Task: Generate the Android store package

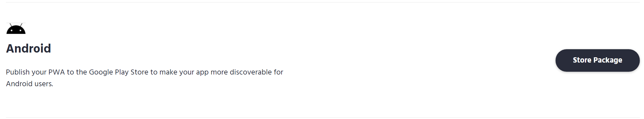Action: [x=597, y=60]
